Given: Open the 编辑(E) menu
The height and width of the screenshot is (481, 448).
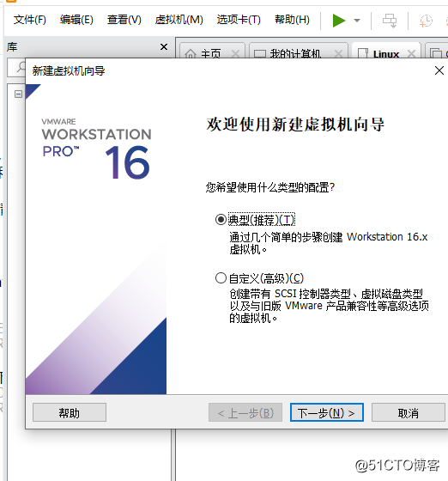Looking at the screenshot, I should (x=76, y=20).
